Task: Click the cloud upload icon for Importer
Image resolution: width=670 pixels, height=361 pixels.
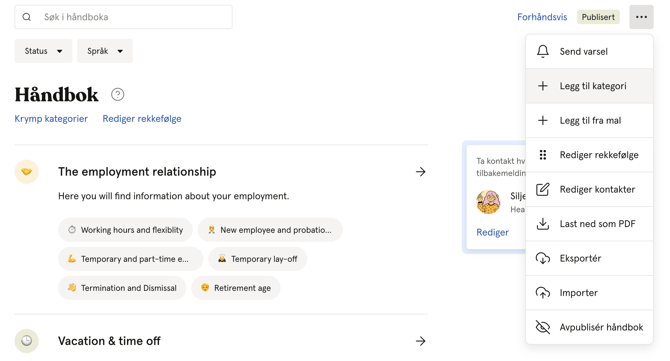Action: (543, 293)
